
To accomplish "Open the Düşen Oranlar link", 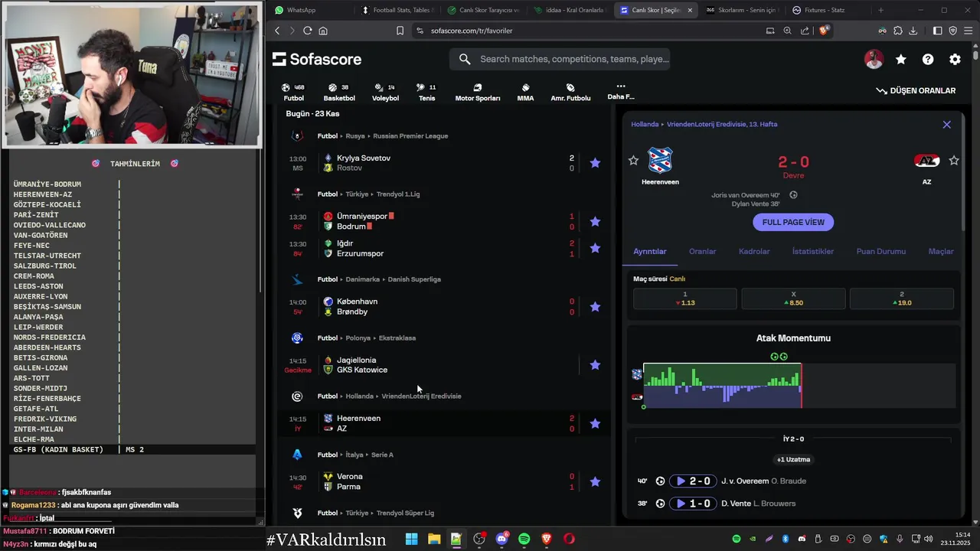I will [916, 90].
